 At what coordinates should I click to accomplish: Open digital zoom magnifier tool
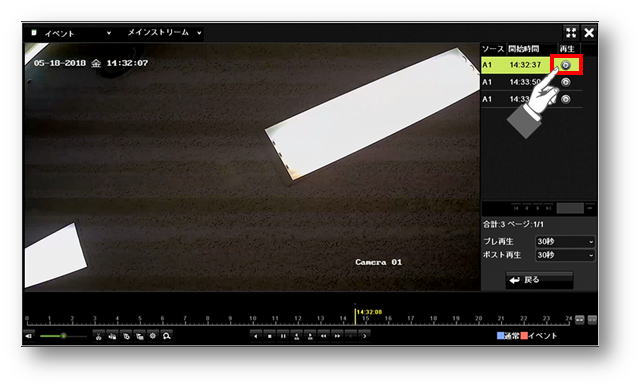[166, 336]
